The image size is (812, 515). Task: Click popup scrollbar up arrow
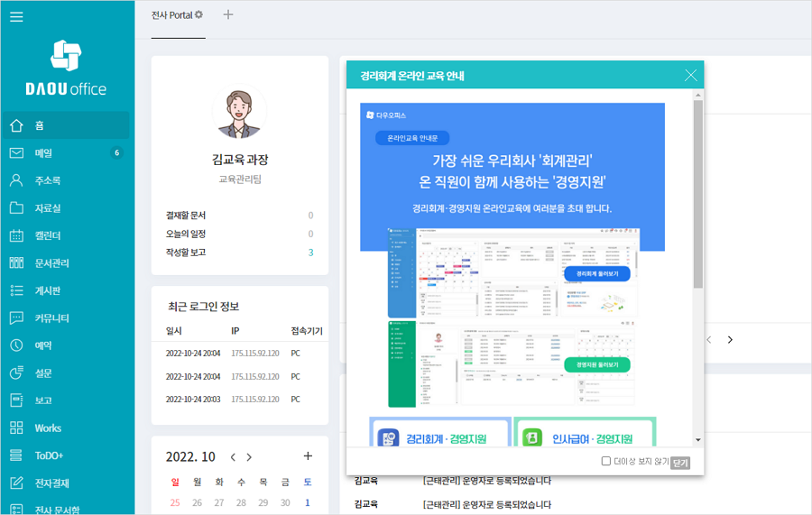[698, 96]
